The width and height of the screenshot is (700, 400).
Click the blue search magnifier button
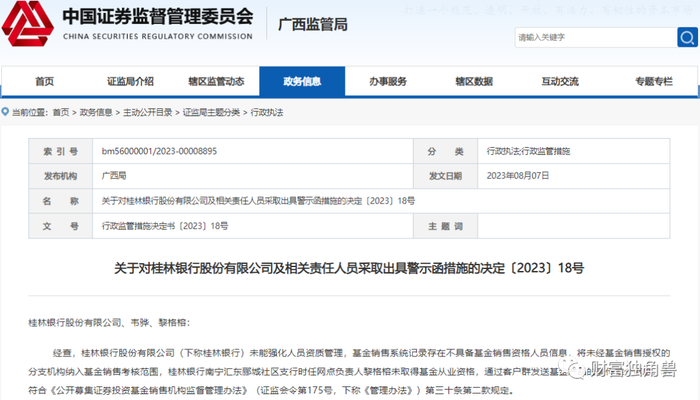tap(688, 37)
